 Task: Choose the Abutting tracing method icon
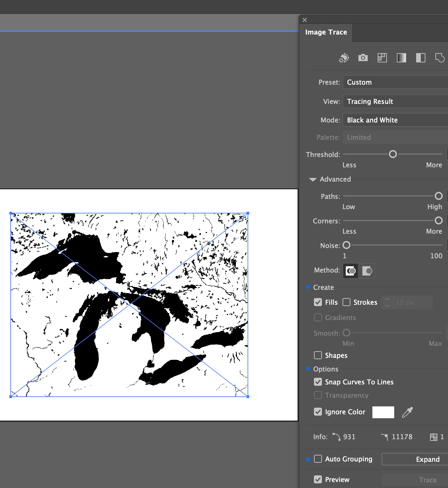(x=350, y=271)
